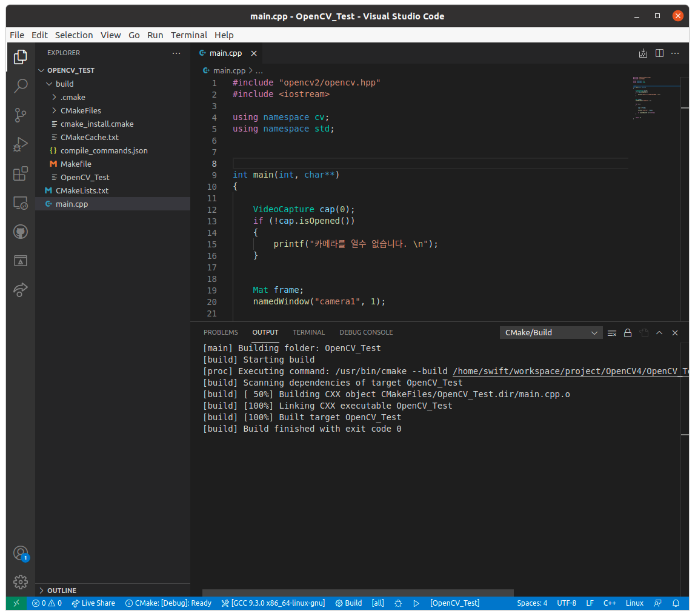This screenshot has width=695, height=616.
Task: Open editor more actions ellipsis
Action: 675,53
